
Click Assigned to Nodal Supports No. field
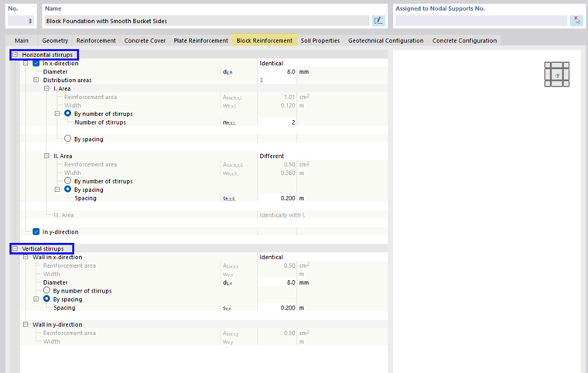pos(481,21)
